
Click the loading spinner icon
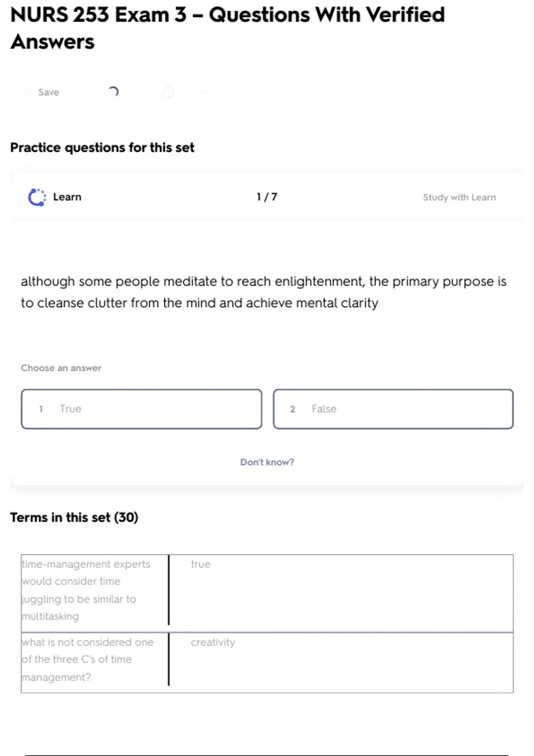tap(114, 92)
